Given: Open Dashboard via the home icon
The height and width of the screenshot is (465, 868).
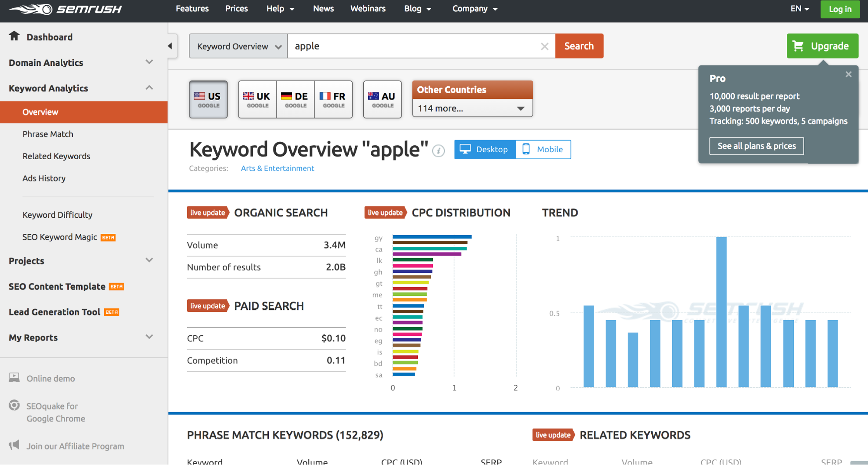Looking at the screenshot, I should 14,36.
